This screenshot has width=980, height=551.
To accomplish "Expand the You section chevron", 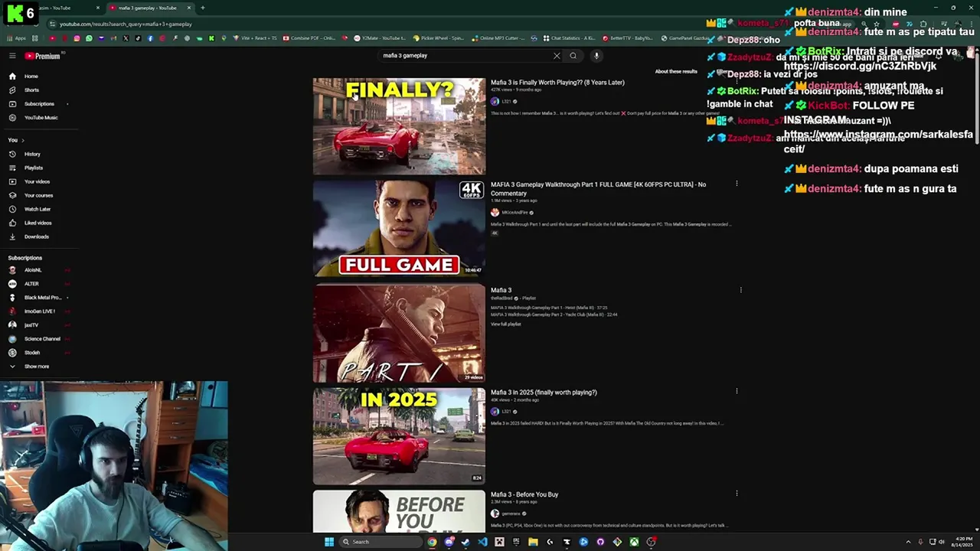I will 23,140.
